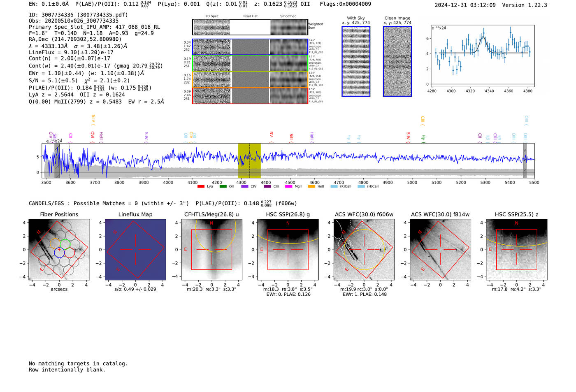Click the 'P(Lyα): 0.001' header value
Viewport: 576px width, 392px height.
point(179,4)
